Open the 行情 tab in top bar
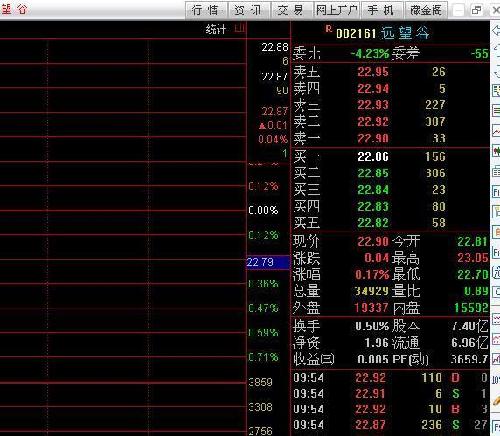500x436 pixels. [x=206, y=10]
